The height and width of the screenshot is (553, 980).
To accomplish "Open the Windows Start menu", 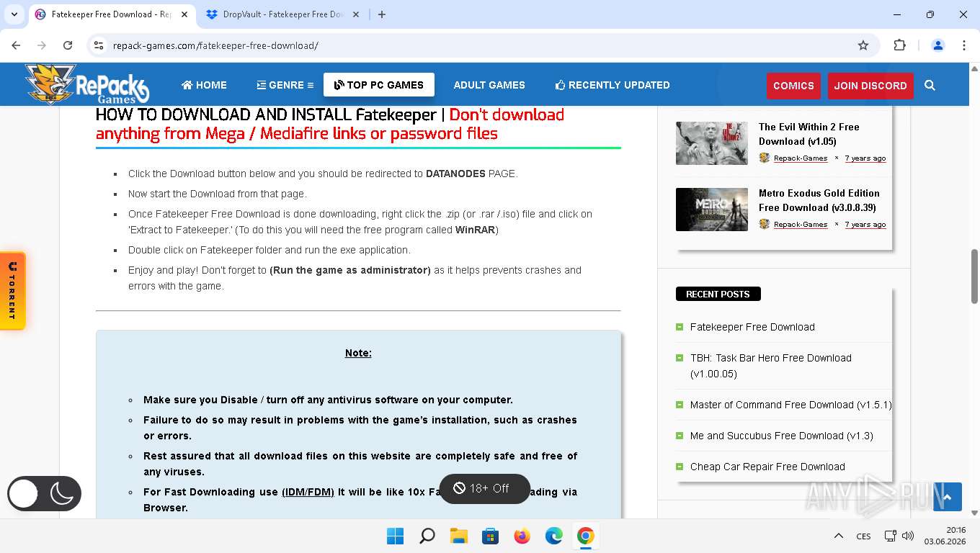I will point(395,536).
